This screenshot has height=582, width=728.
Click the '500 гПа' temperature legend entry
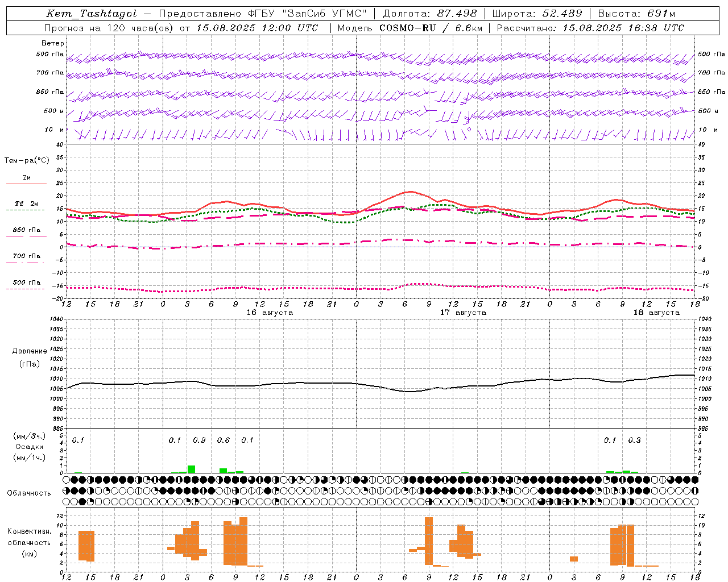tap(26, 282)
